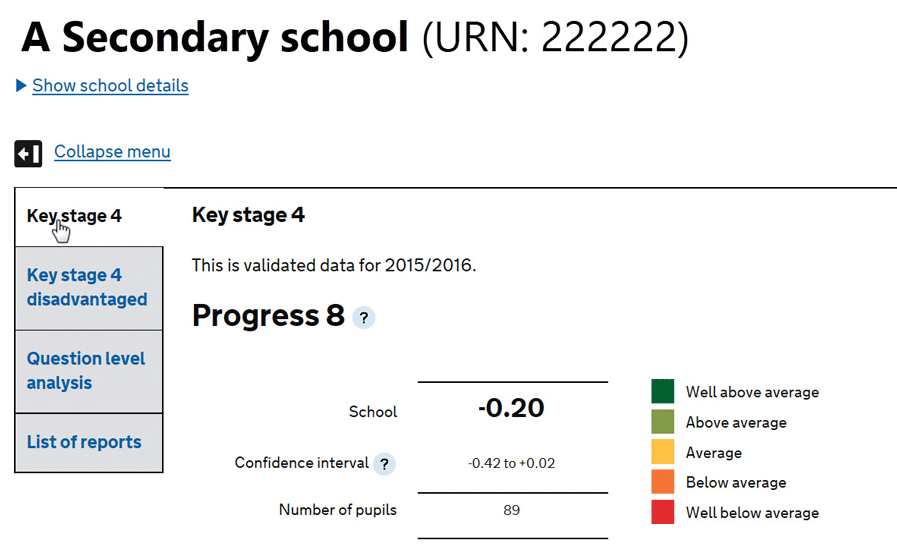The width and height of the screenshot is (897, 547).
Task: Click the Well below average red swatch
Action: tap(662, 512)
